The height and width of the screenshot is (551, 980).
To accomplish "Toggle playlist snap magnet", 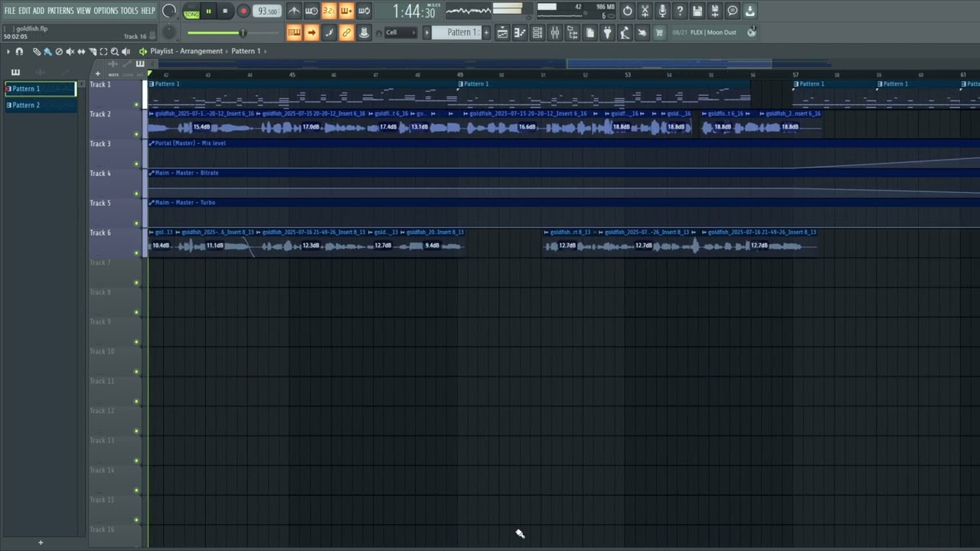I will point(19,52).
